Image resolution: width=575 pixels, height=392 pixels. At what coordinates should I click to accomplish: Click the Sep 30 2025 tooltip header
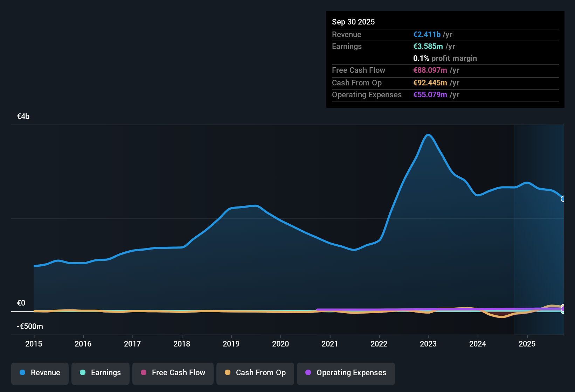coord(353,22)
